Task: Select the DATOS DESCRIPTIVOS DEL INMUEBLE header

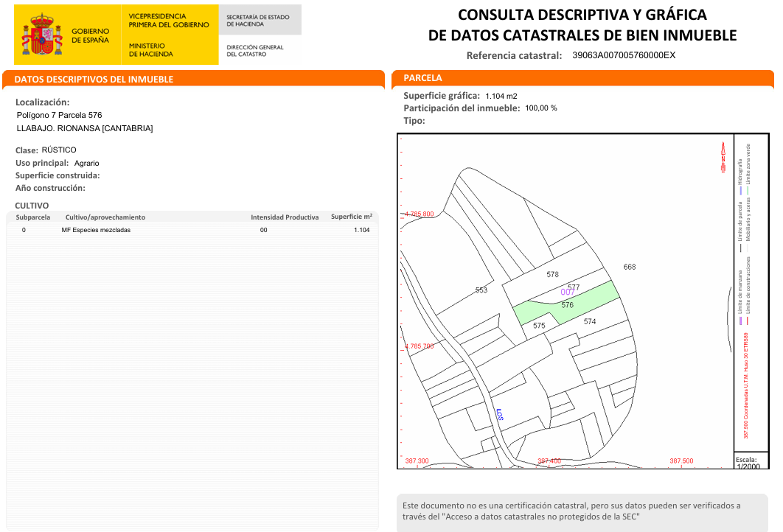Action: coord(94,79)
